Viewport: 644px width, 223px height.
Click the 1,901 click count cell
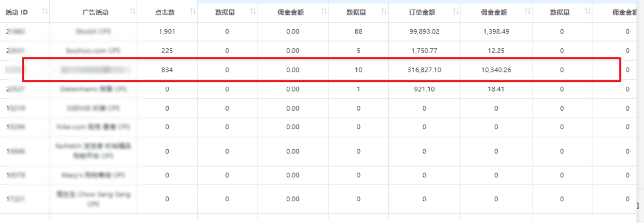pyautogui.click(x=166, y=32)
